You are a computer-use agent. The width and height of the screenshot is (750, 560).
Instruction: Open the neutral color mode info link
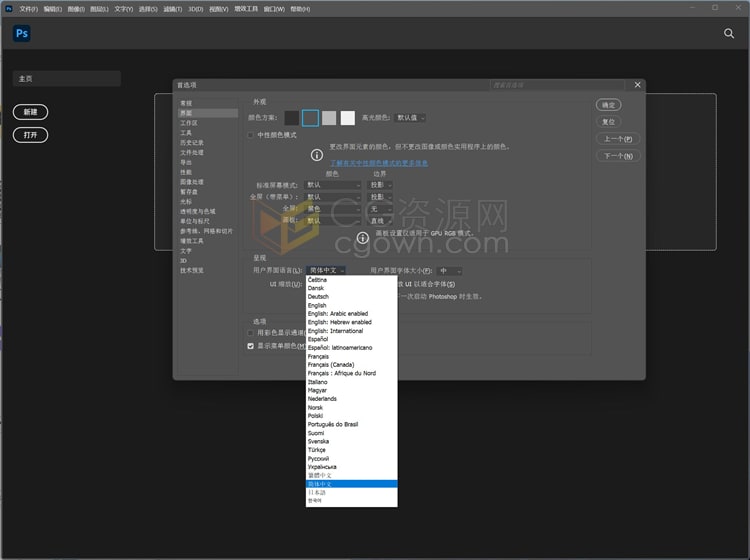coord(379,164)
